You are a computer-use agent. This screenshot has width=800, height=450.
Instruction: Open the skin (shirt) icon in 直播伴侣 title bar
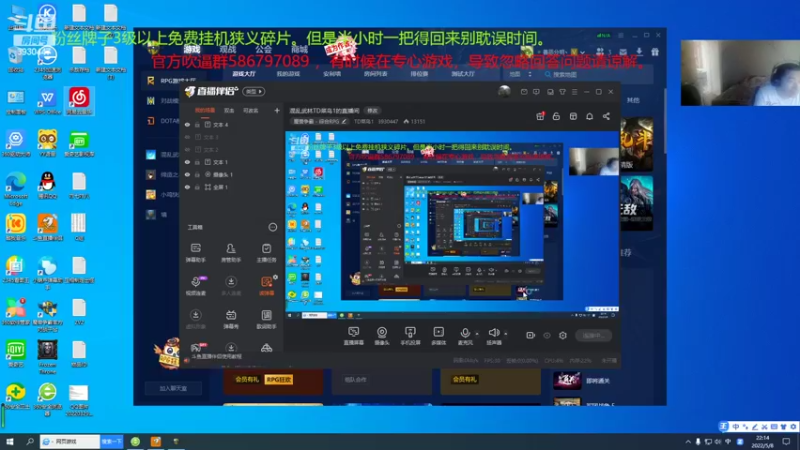click(x=562, y=92)
